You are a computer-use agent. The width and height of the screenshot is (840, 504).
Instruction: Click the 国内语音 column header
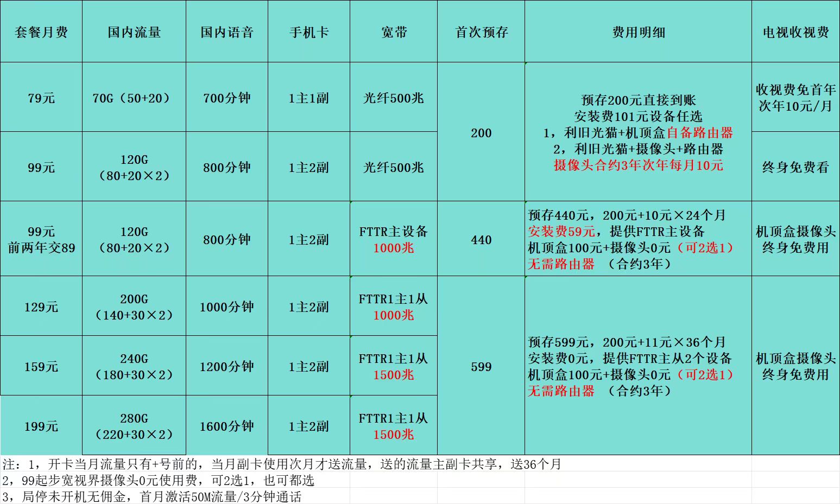point(226,32)
